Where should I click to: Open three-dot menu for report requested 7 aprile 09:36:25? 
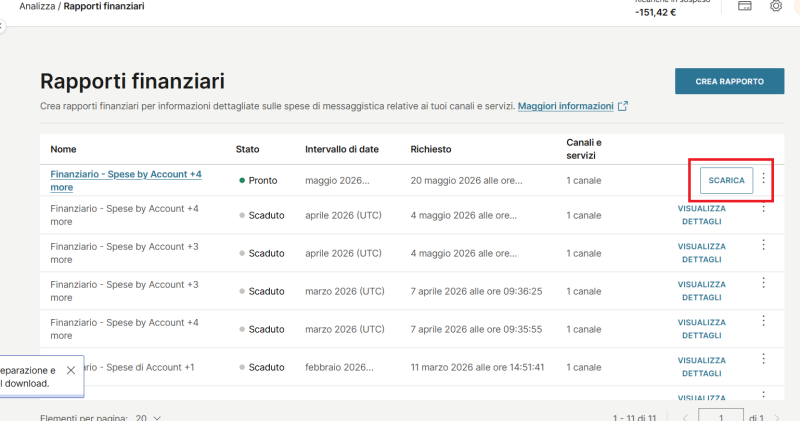point(763,283)
